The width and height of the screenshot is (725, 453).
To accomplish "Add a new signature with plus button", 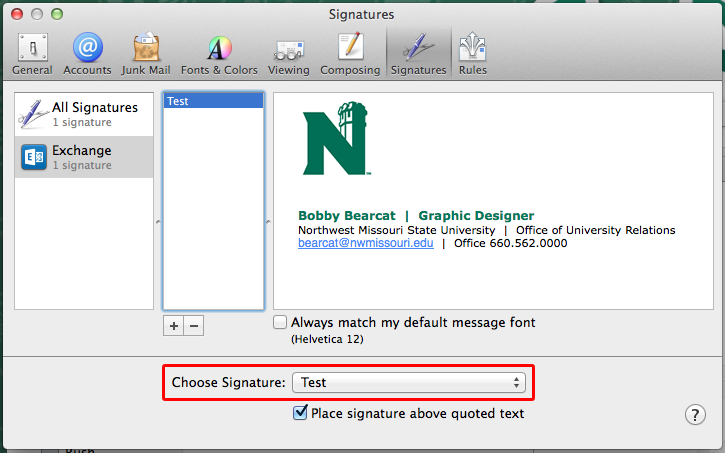I will pos(174,326).
